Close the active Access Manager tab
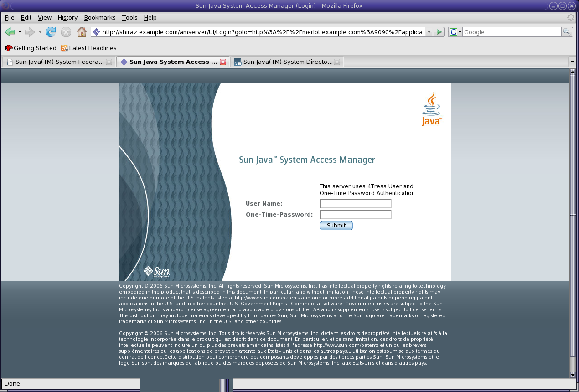The width and height of the screenshot is (579, 392). click(223, 62)
